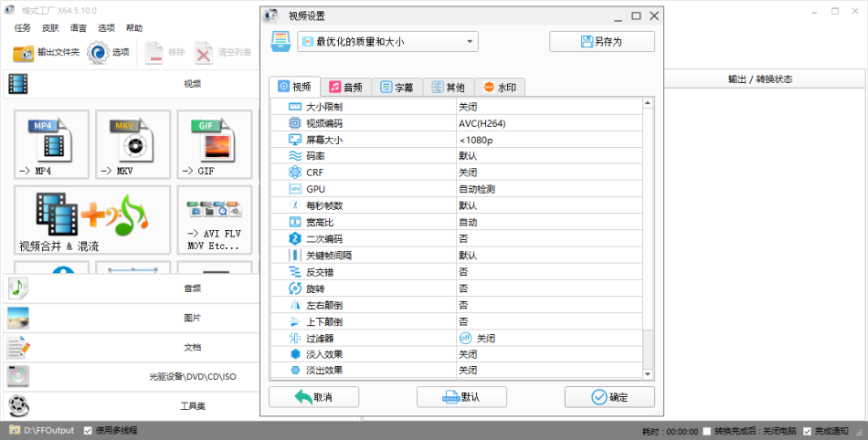This screenshot has height=440, width=868.
Task: Enable shutdown after conversion checkbox
Action: pos(706,431)
